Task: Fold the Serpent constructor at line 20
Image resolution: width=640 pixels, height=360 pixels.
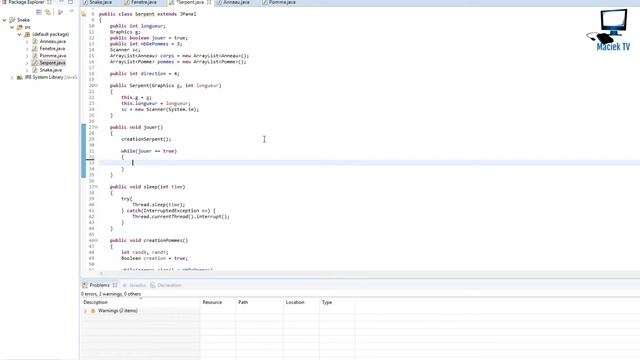Action: point(97,86)
